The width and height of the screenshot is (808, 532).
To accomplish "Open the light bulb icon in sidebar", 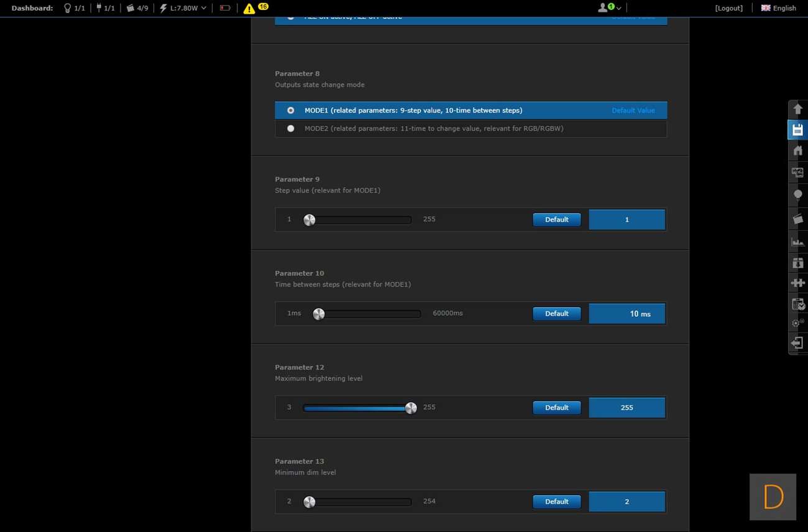I will (x=797, y=195).
